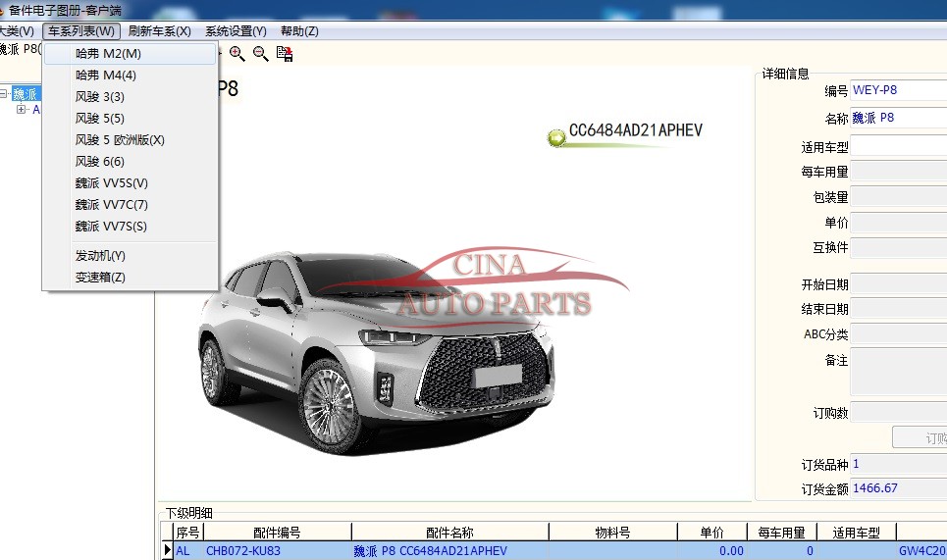Collapse the 魏派 root tree node
Image resolution: width=947 pixels, height=560 pixels.
pyautogui.click(x=4, y=94)
